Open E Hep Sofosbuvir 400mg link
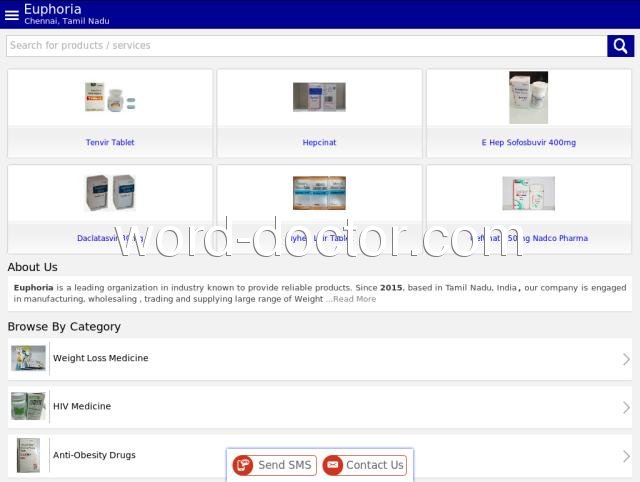640x482 pixels. pyautogui.click(x=529, y=142)
